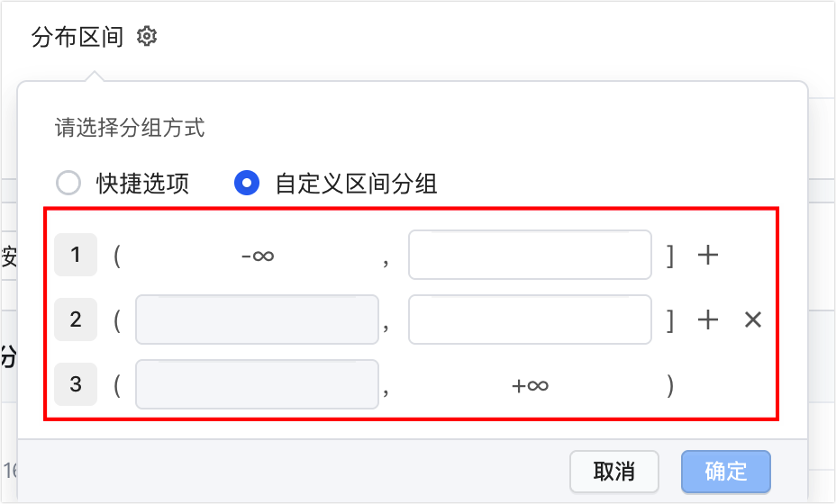The image size is (836, 504).
Task: Select the 自定义区间分组 radio option
Action: pos(247,183)
